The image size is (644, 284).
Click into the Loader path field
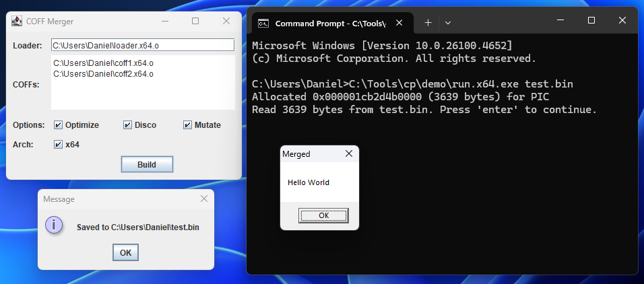[x=142, y=45]
